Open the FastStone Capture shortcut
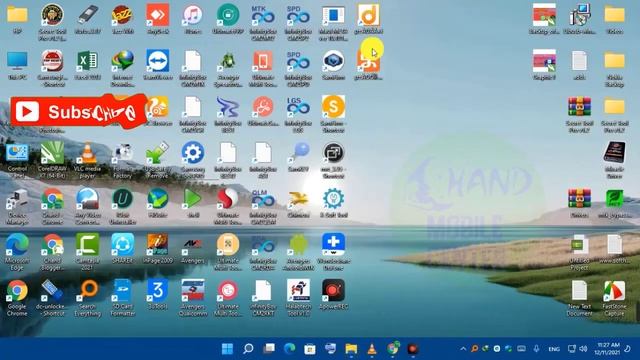640x360 pixels. (614, 298)
